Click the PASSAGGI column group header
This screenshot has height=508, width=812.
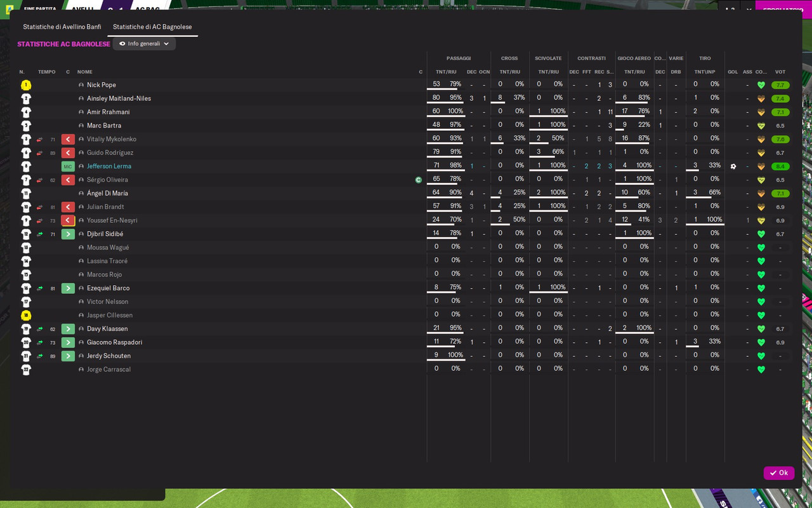click(459, 58)
